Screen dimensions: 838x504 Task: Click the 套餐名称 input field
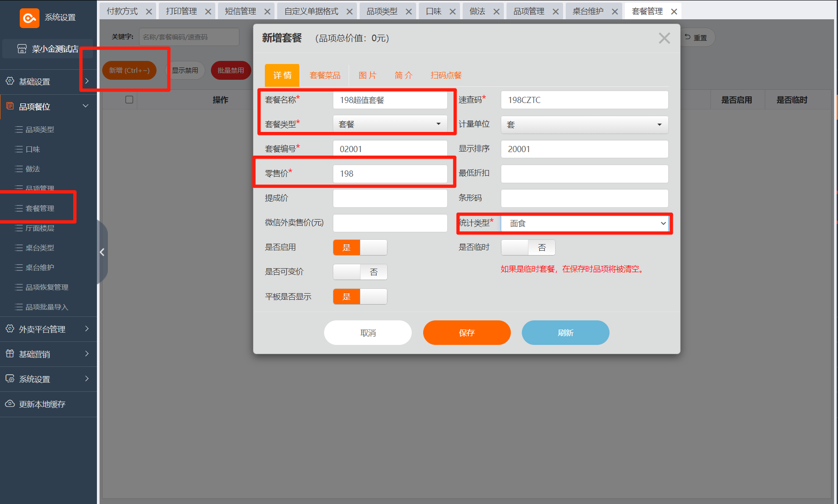pyautogui.click(x=390, y=100)
